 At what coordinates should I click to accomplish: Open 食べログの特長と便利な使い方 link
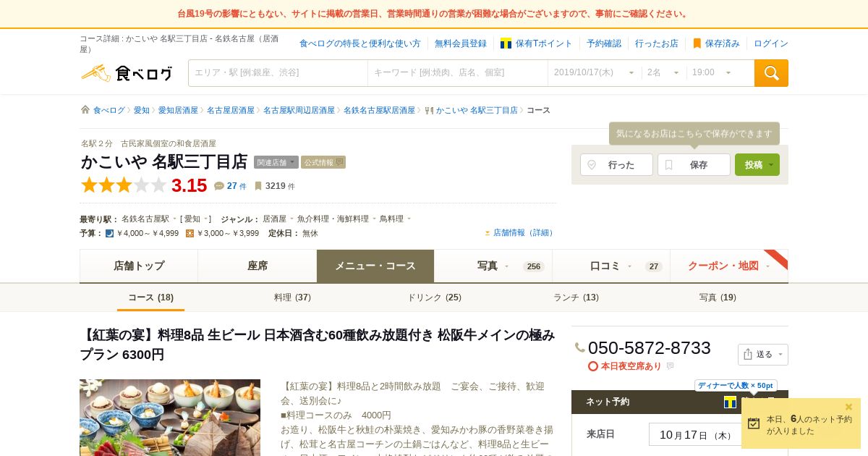pos(360,43)
